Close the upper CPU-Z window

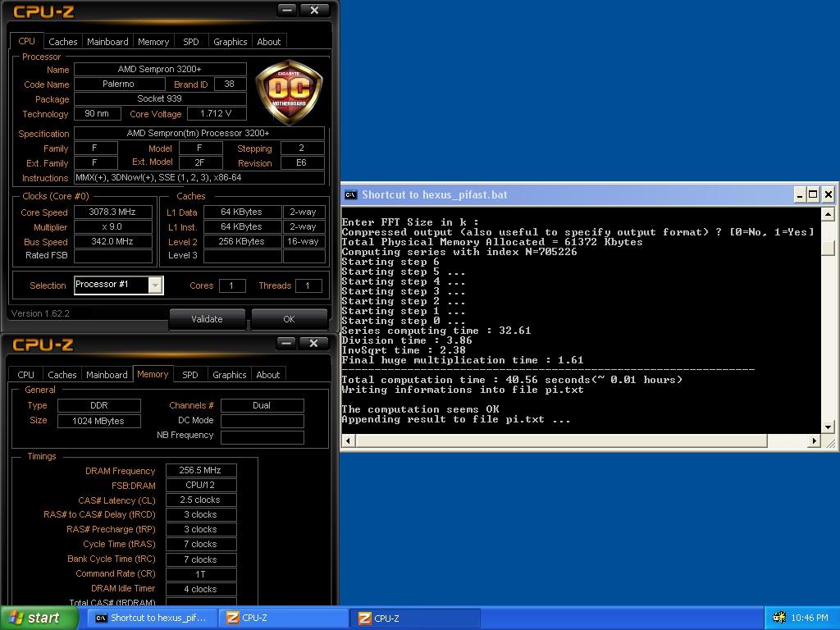click(x=314, y=10)
